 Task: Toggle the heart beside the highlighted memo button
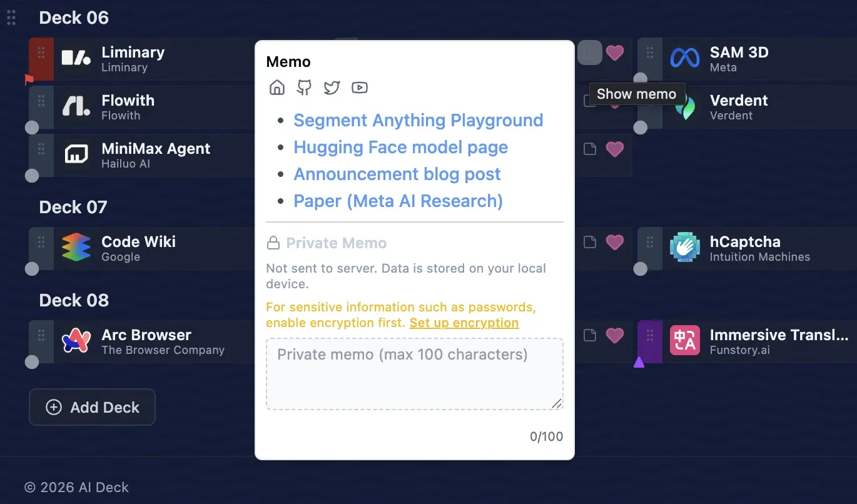point(615,53)
